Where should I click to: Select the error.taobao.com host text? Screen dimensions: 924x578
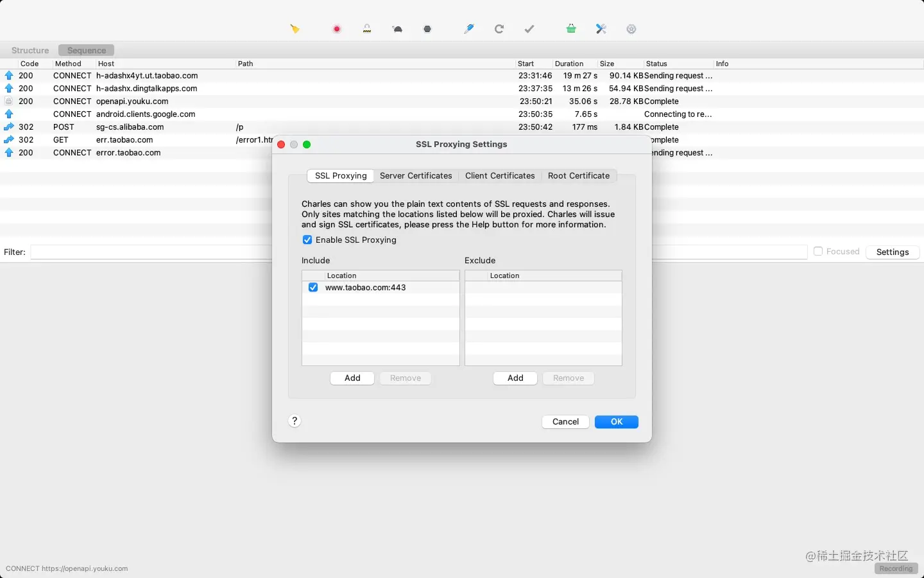[128, 153]
